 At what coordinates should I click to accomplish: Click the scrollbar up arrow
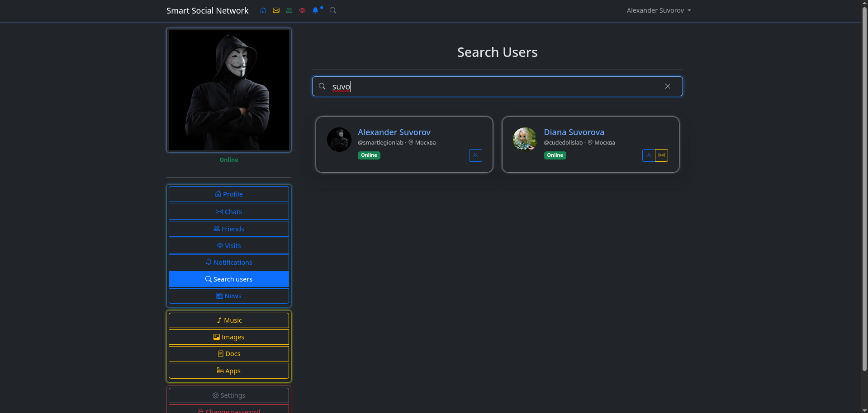tap(864, 3)
